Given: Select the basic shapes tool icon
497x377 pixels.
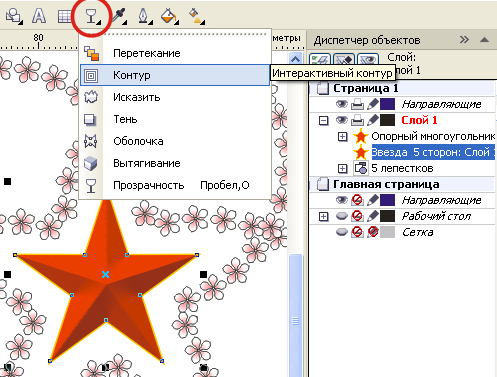Looking at the screenshot, I should [x=14, y=16].
